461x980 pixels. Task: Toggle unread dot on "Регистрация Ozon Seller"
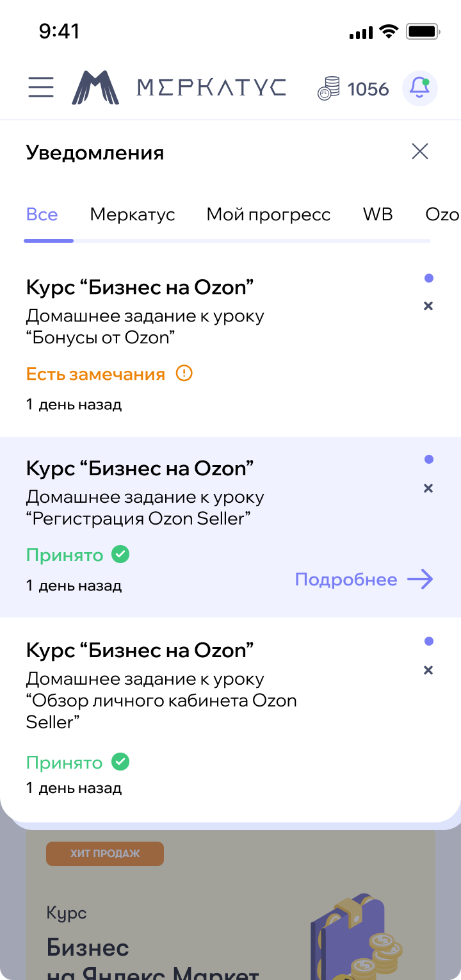tap(428, 459)
